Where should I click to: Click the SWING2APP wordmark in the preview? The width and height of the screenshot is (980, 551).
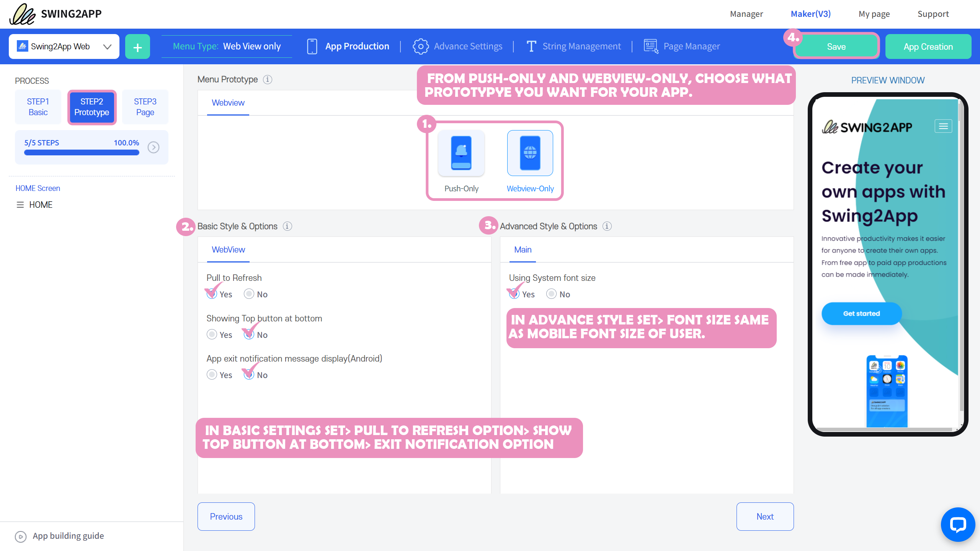tap(876, 127)
